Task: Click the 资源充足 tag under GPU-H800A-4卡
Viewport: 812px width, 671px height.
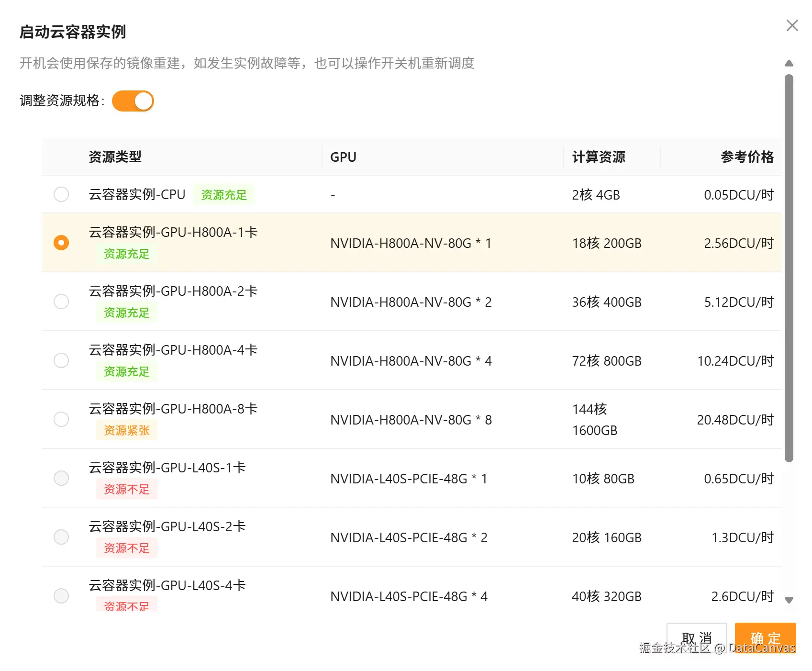Action: [127, 371]
